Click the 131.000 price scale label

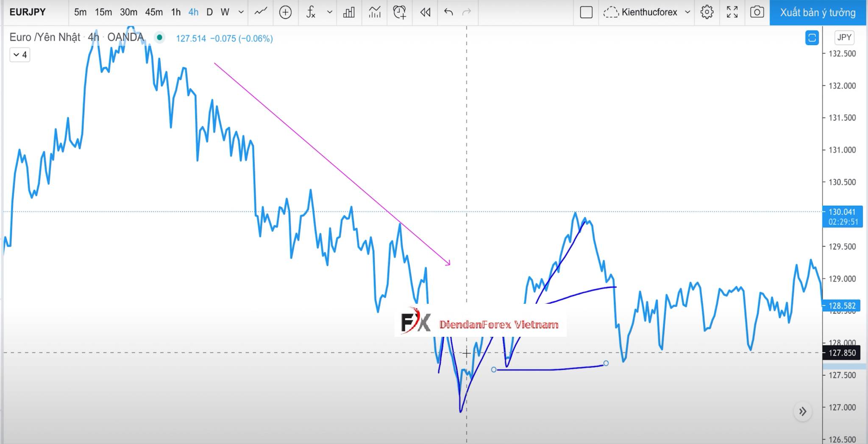pyautogui.click(x=842, y=150)
